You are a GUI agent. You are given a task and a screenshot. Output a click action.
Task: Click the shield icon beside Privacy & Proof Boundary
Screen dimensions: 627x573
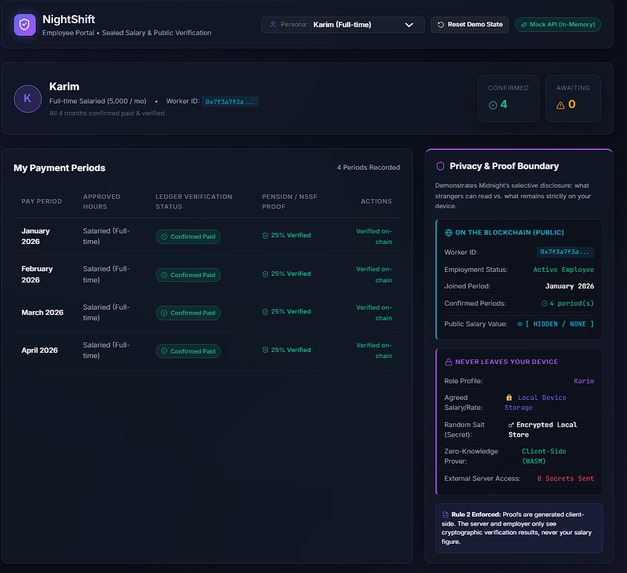tap(440, 166)
